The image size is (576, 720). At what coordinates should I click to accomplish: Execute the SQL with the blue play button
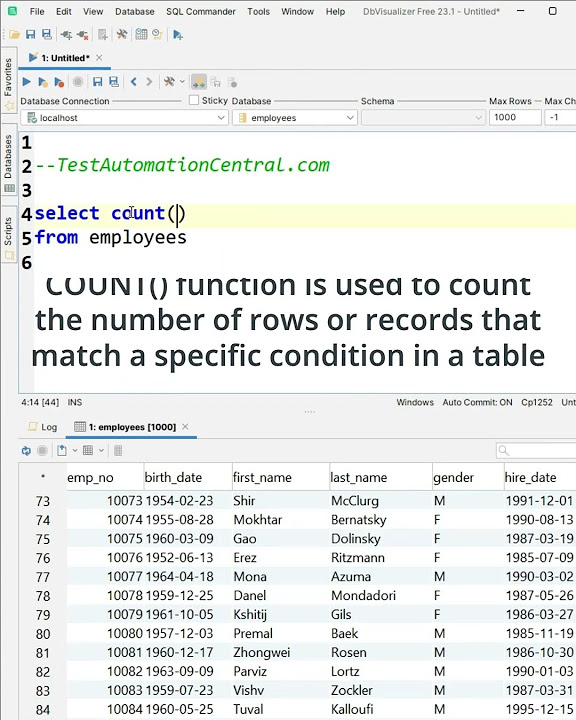click(x=26, y=82)
